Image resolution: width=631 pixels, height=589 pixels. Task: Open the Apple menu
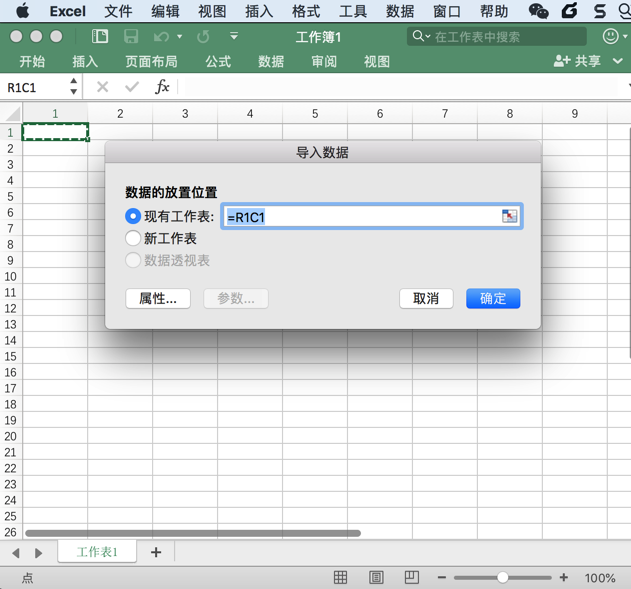(x=23, y=11)
